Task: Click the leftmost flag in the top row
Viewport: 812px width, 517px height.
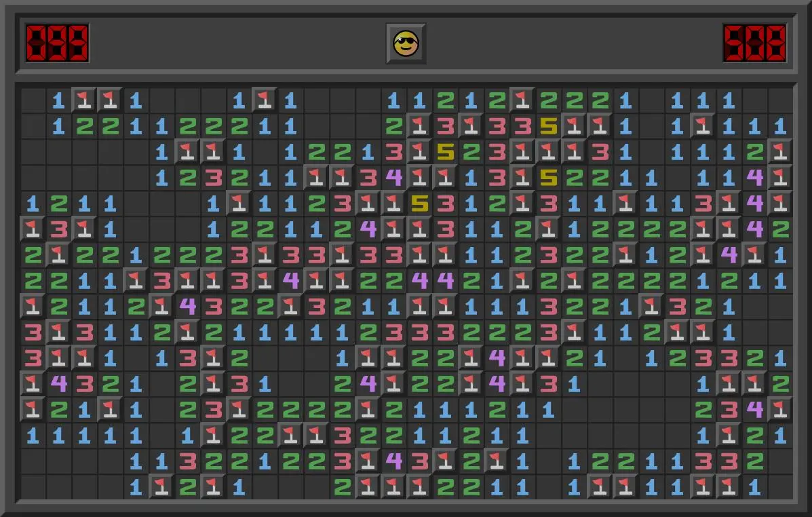Action: tap(84, 100)
